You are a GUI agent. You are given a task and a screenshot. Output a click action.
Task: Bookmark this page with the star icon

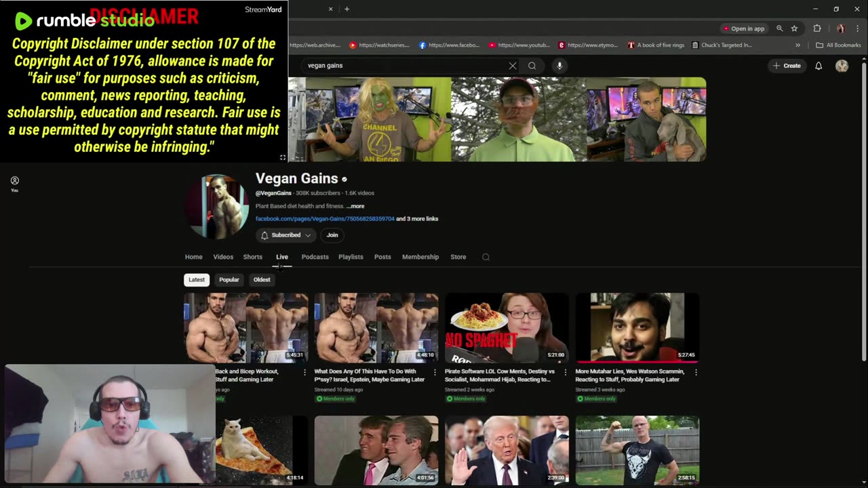(x=794, y=28)
